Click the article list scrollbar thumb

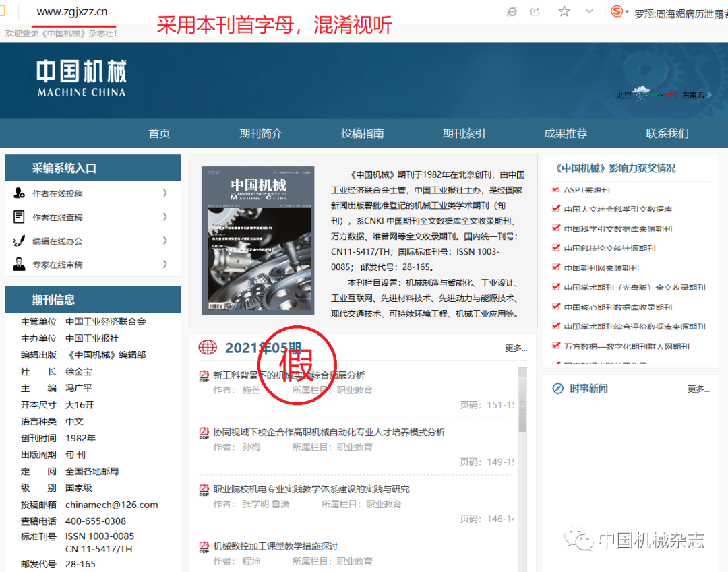522,404
